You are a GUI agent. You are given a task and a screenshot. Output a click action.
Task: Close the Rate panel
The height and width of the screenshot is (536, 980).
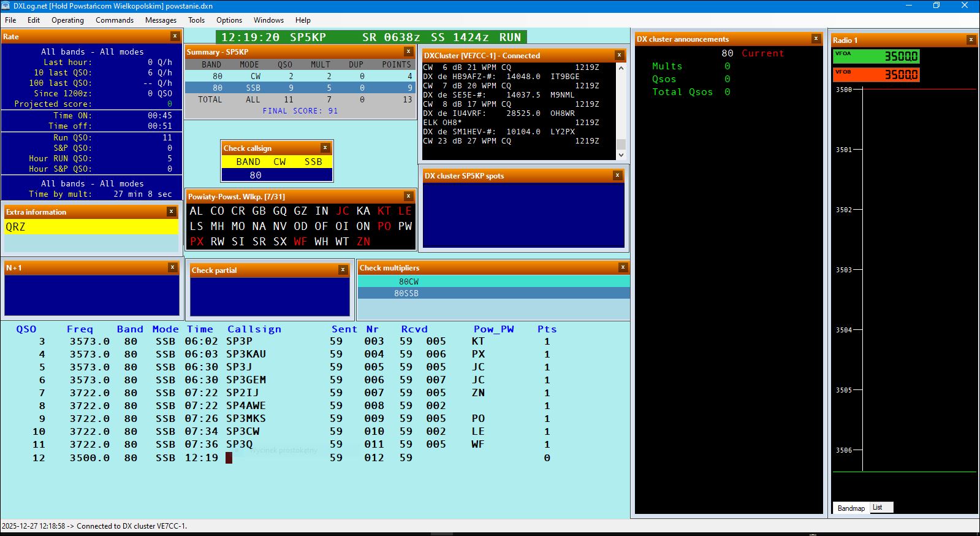click(x=175, y=36)
